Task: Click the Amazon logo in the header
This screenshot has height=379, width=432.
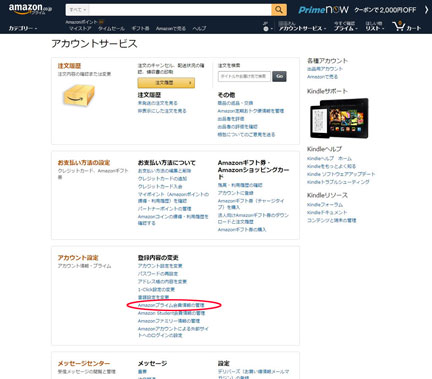Action: [x=30, y=9]
